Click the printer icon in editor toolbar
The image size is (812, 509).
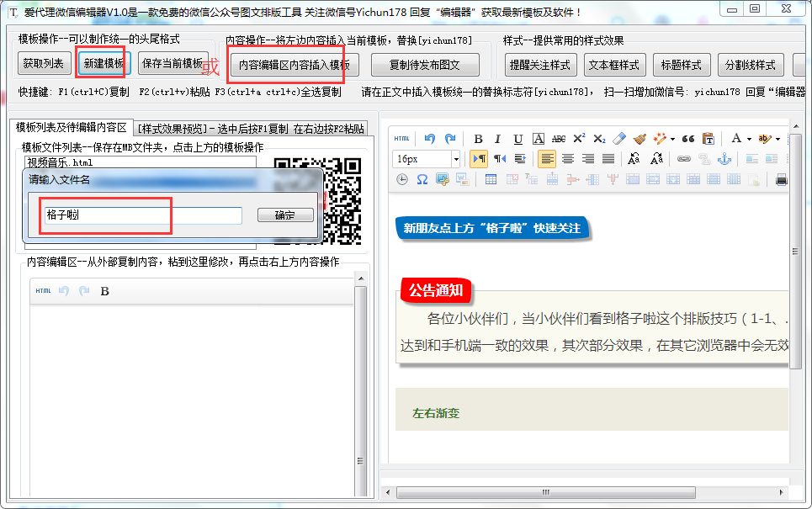781,180
